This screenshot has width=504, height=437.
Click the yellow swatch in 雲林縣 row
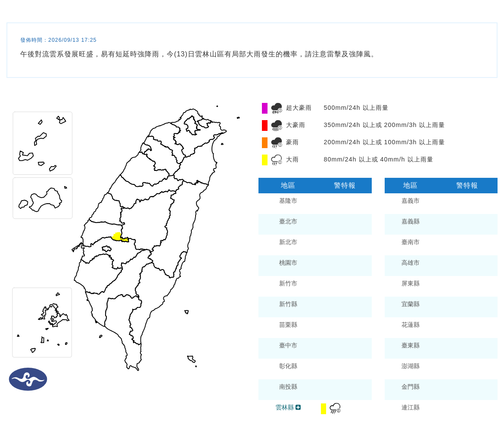click(x=324, y=409)
